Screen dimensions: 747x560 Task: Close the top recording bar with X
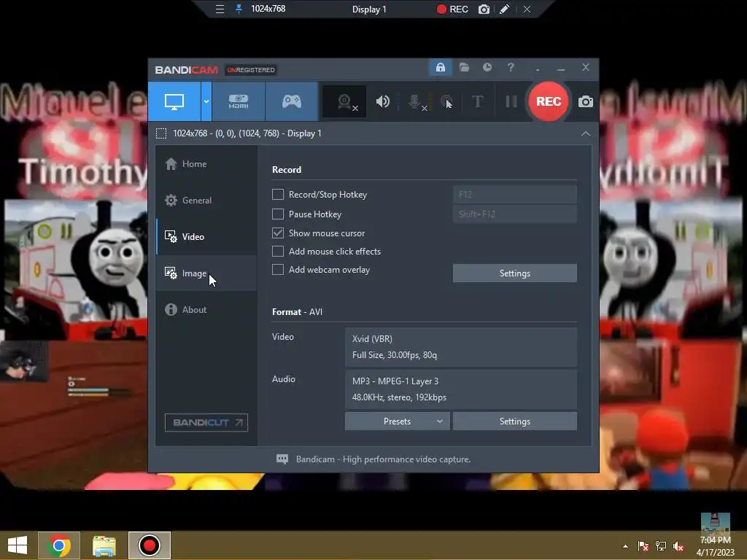[527, 9]
